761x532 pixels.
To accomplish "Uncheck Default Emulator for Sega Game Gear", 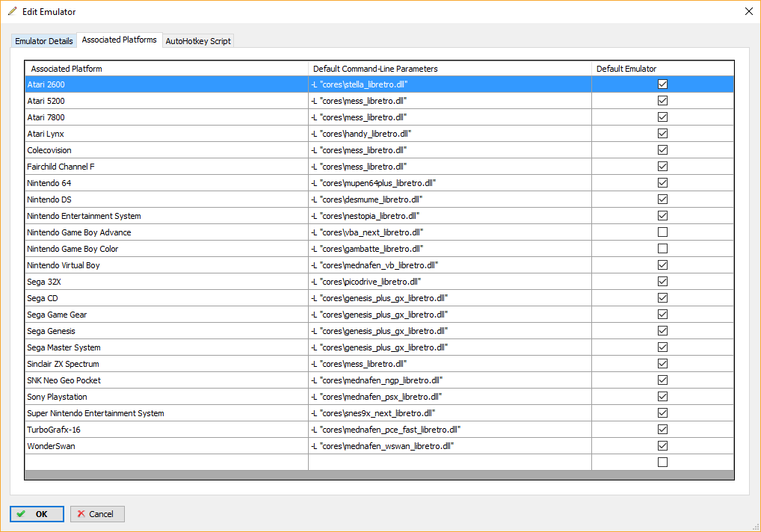I will pyautogui.click(x=662, y=315).
